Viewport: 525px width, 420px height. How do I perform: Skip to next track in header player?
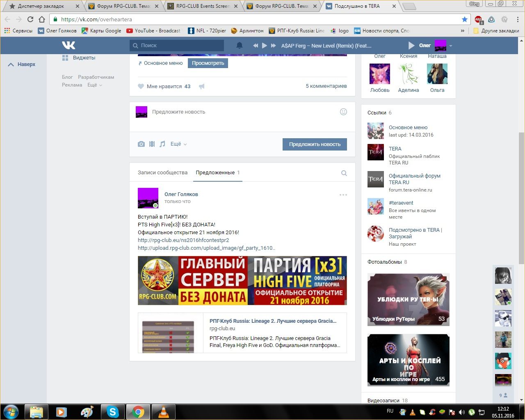click(274, 46)
